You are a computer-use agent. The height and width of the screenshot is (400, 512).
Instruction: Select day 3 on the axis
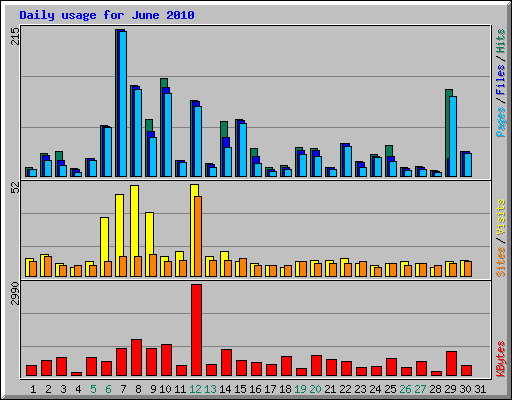pyautogui.click(x=63, y=389)
